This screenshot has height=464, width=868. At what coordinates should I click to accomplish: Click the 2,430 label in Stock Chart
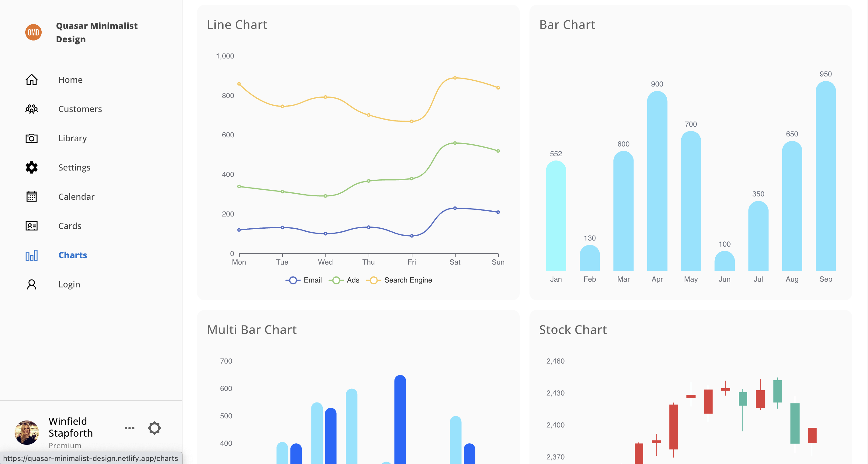pyautogui.click(x=555, y=393)
